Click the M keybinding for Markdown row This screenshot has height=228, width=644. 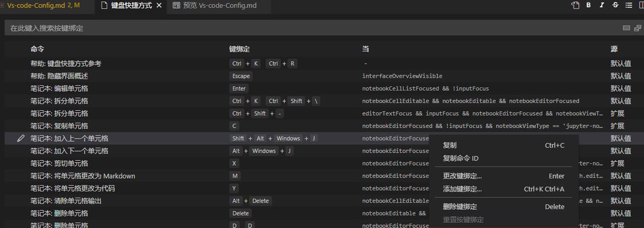[235, 176]
